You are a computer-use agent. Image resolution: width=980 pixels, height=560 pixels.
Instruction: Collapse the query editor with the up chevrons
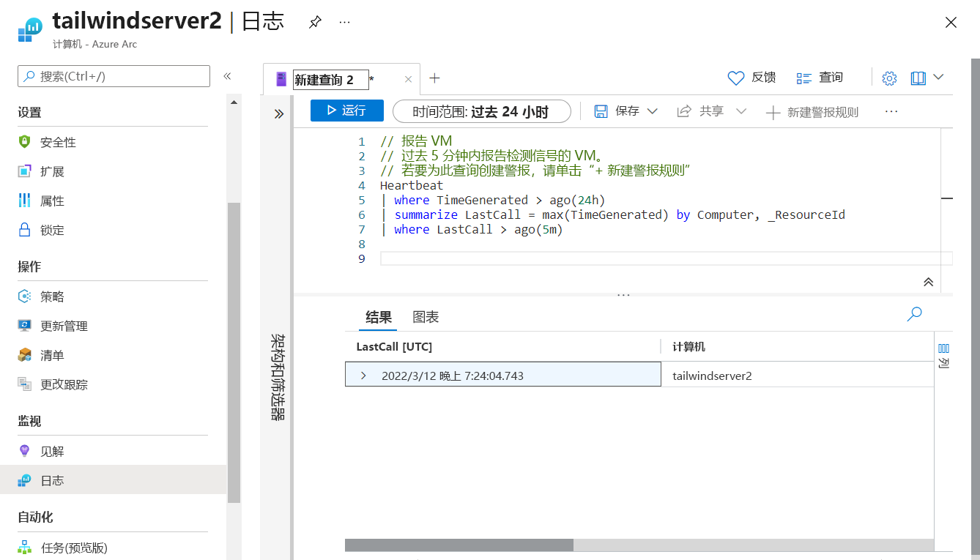point(928,282)
